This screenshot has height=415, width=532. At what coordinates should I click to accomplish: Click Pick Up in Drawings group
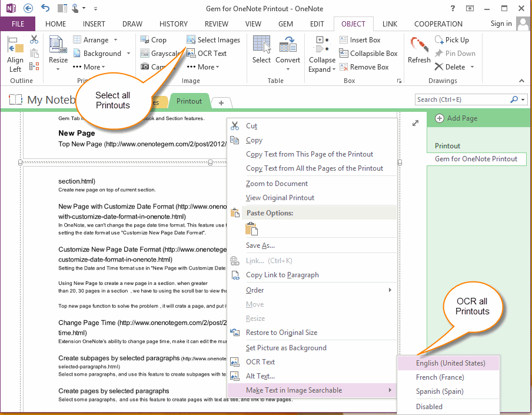pyautogui.click(x=451, y=39)
